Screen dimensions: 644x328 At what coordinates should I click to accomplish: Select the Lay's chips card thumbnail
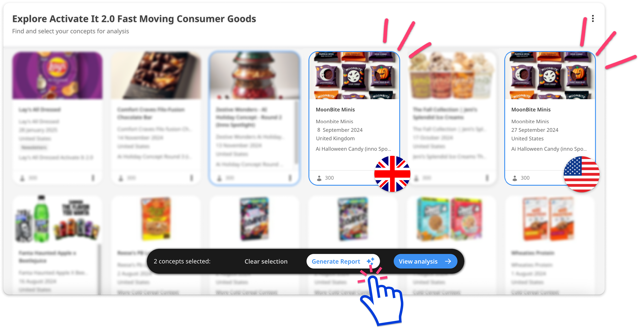click(x=57, y=75)
